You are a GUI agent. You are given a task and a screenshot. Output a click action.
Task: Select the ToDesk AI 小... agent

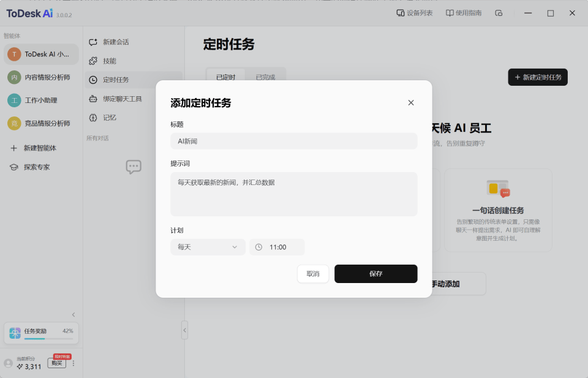(x=41, y=55)
